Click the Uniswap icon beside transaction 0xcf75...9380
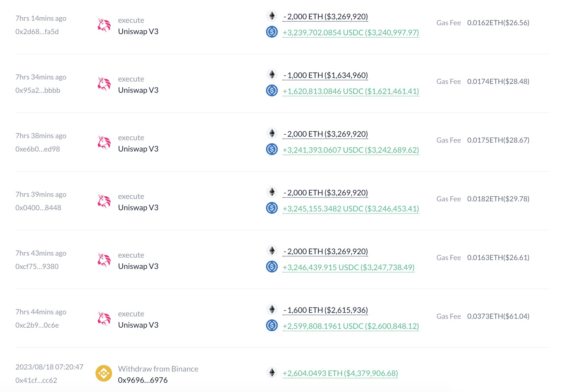The image size is (561, 392). click(104, 259)
